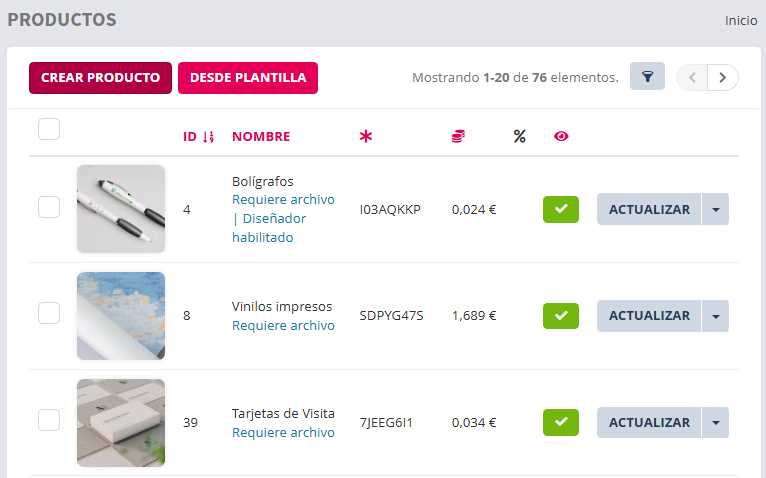Sort by the eye visibility column
This screenshot has width=766, height=478.
[561, 137]
